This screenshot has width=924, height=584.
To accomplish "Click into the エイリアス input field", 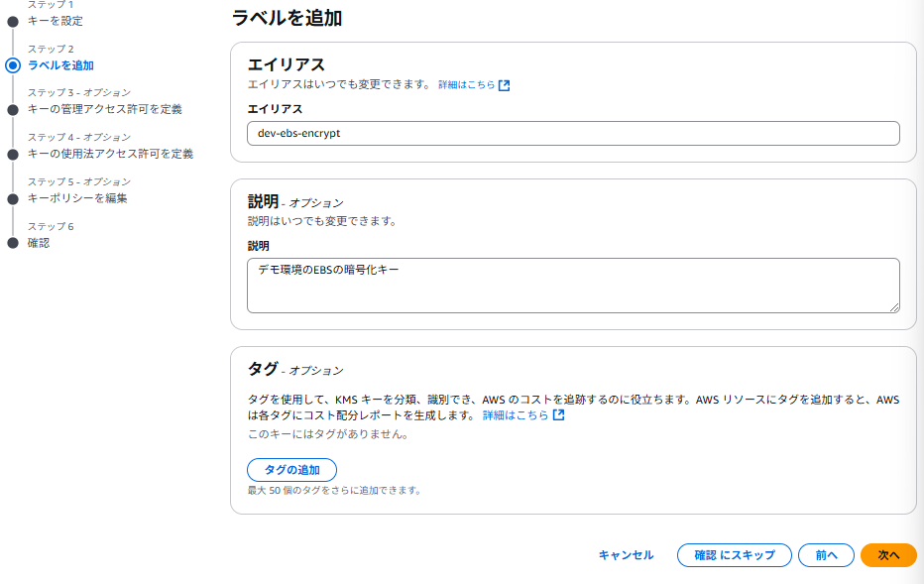I will [573, 133].
